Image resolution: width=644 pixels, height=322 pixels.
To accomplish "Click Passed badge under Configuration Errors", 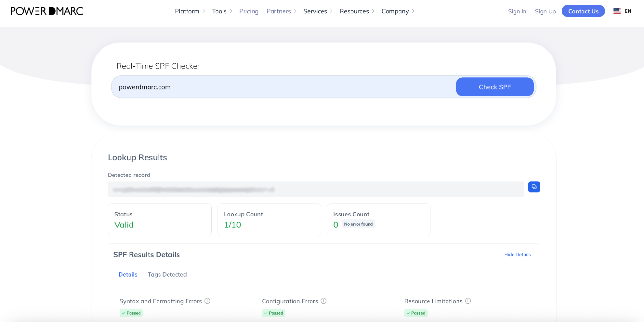I will pos(274,313).
